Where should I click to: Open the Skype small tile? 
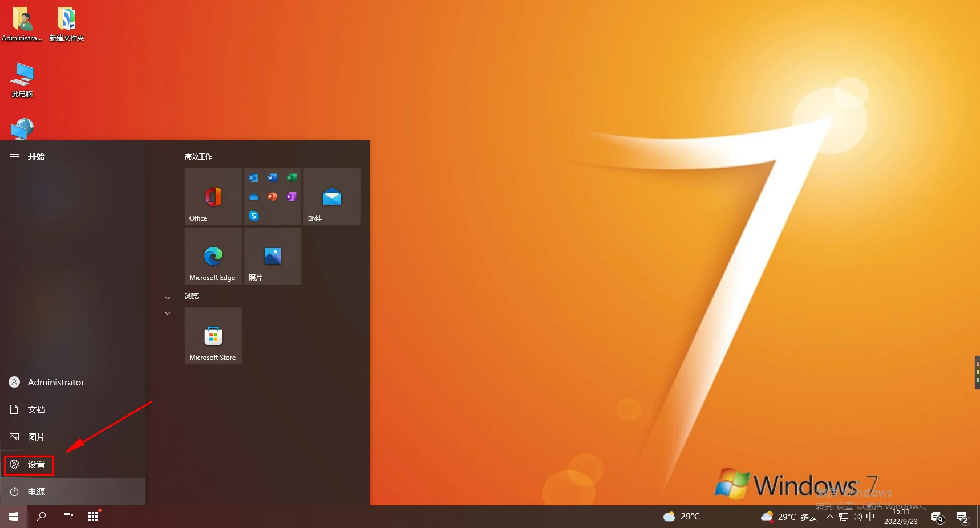pos(254,216)
